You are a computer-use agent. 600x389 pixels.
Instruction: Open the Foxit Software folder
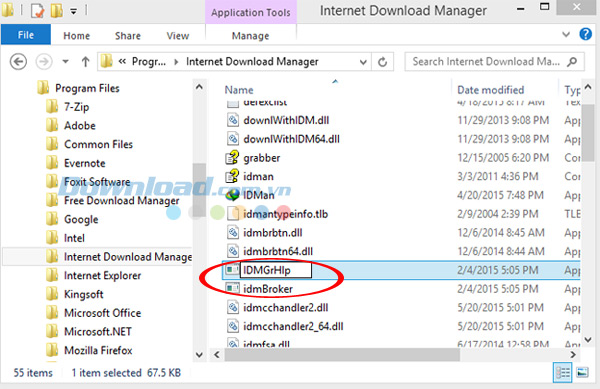[97, 182]
